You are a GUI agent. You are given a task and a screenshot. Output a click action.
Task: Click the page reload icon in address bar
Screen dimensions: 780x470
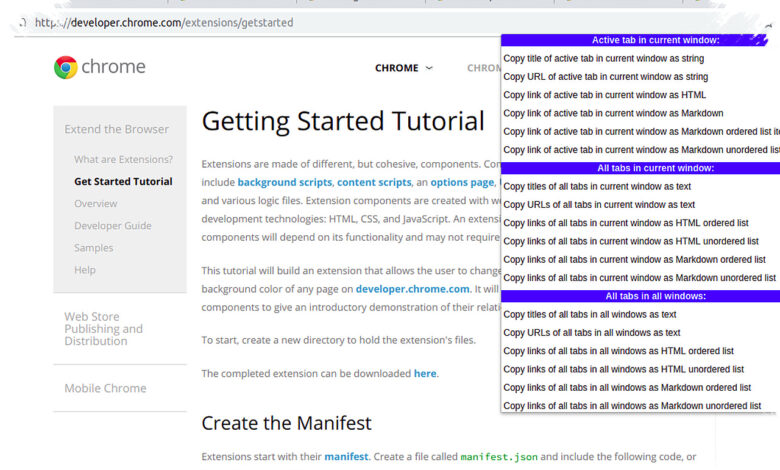[22, 23]
